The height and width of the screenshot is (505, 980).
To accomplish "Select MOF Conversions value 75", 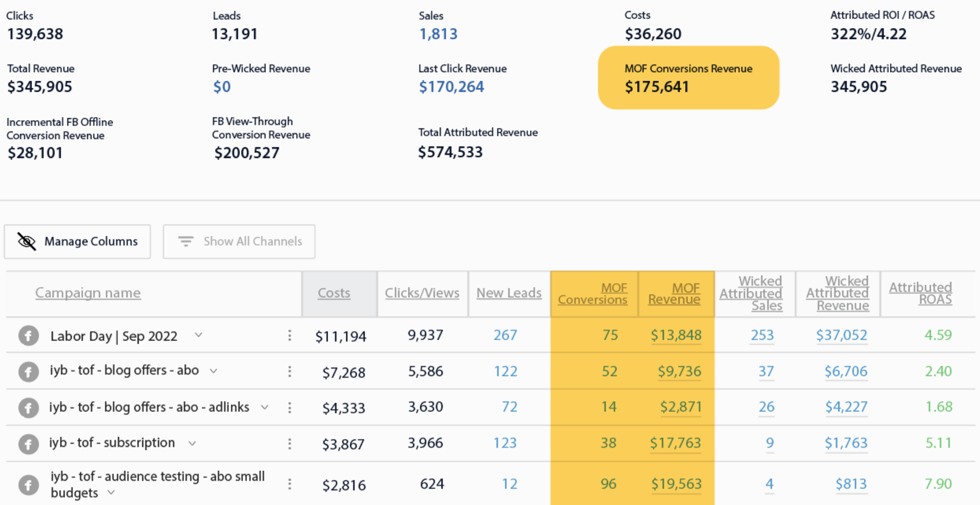I will pyautogui.click(x=610, y=335).
